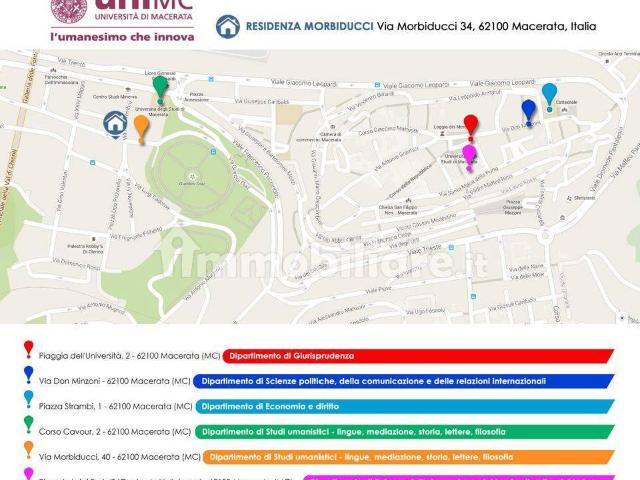
Task: Click the green Dipartimento di Studi umanistici bar
Action: (x=405, y=432)
